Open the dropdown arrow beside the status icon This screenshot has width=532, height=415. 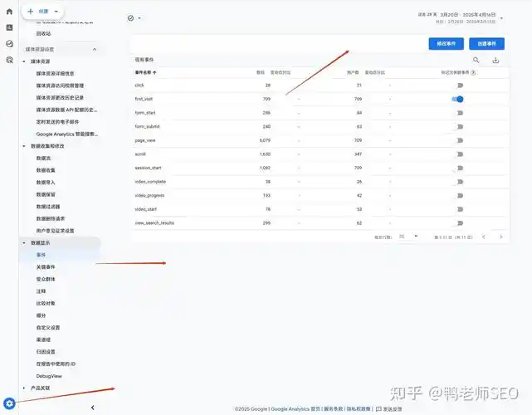pyautogui.click(x=139, y=18)
